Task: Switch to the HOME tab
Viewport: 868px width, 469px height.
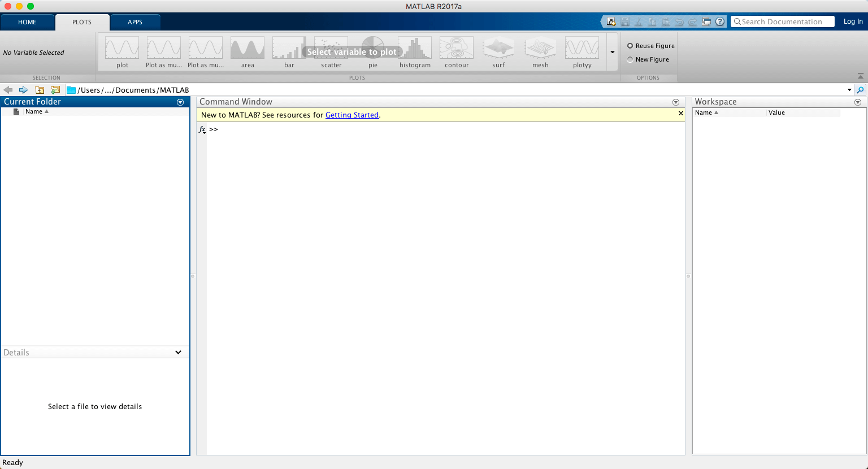Action: [27, 22]
